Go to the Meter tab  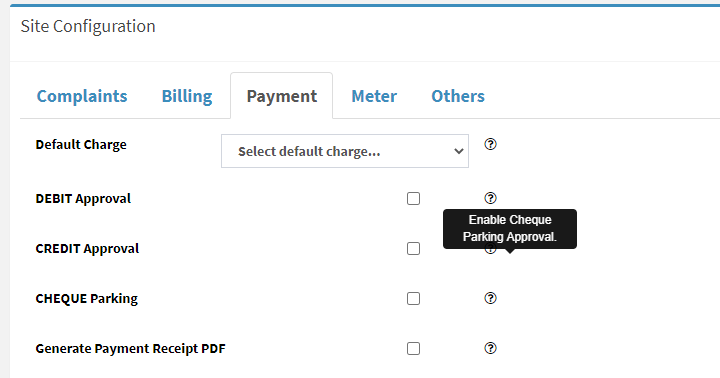pyautogui.click(x=374, y=96)
